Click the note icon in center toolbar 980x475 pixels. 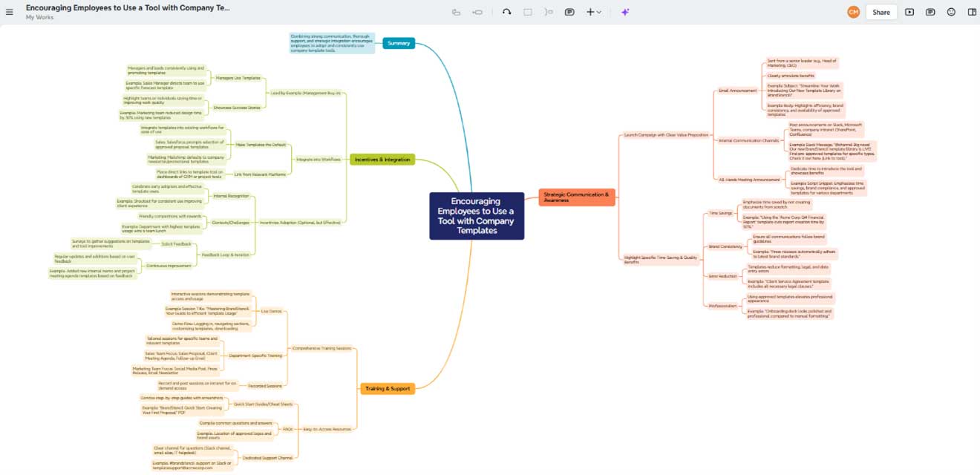coord(569,12)
